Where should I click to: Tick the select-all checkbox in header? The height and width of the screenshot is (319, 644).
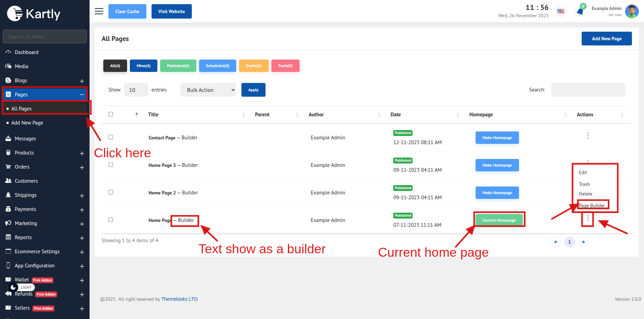[111, 114]
